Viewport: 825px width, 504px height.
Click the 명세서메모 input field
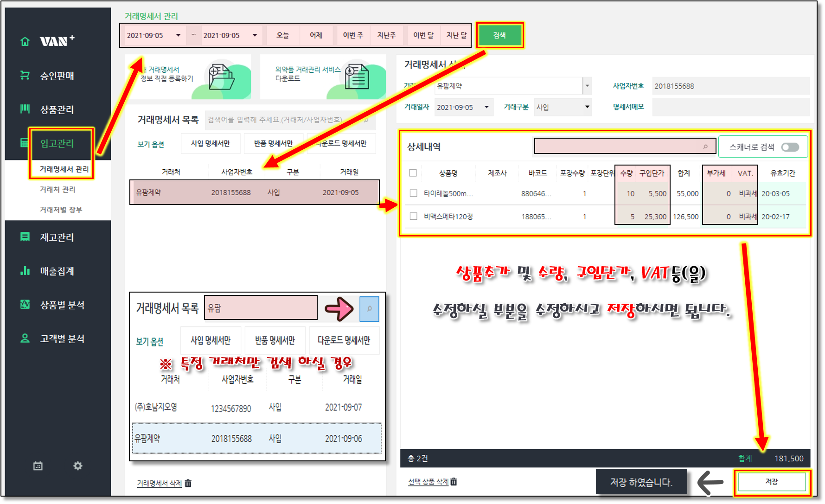(730, 107)
